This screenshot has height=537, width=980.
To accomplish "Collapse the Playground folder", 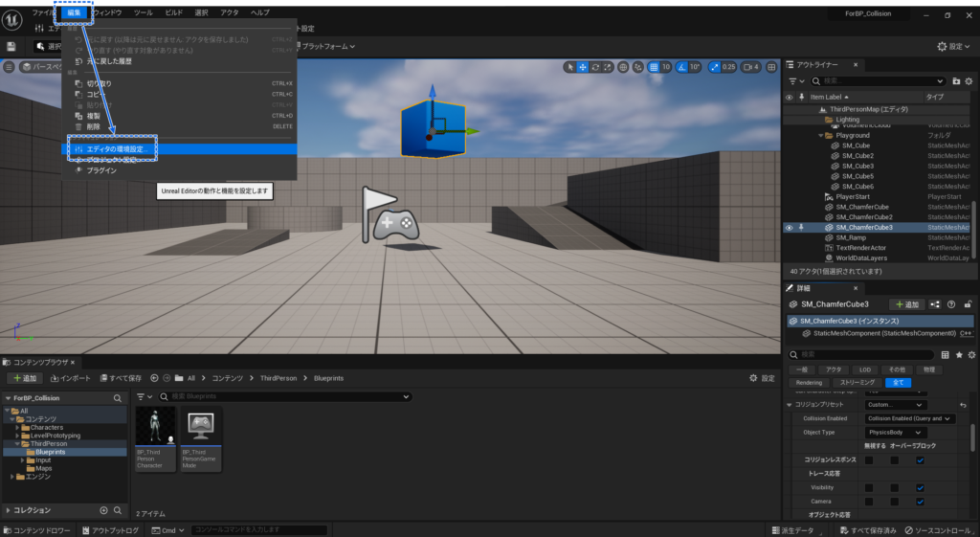I will pos(820,136).
